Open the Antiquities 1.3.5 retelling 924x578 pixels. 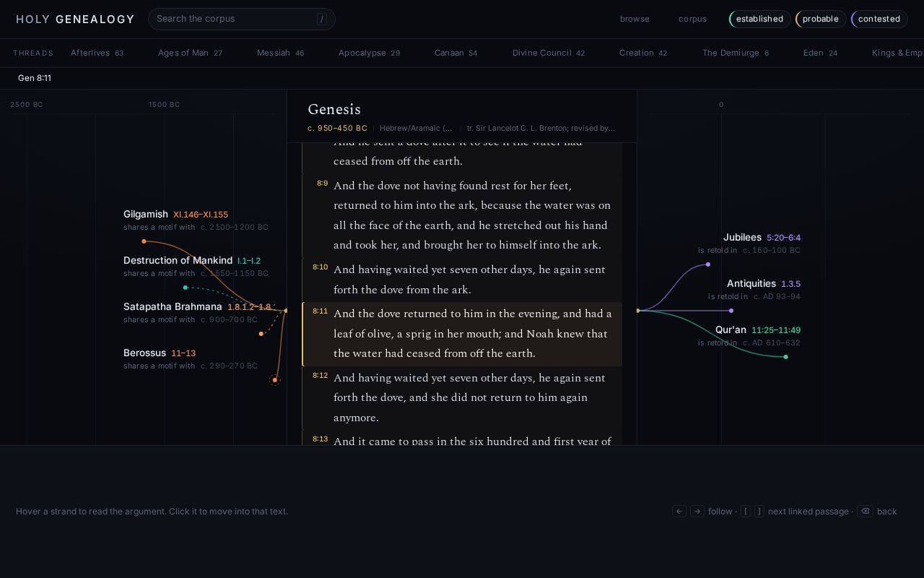coord(754,289)
